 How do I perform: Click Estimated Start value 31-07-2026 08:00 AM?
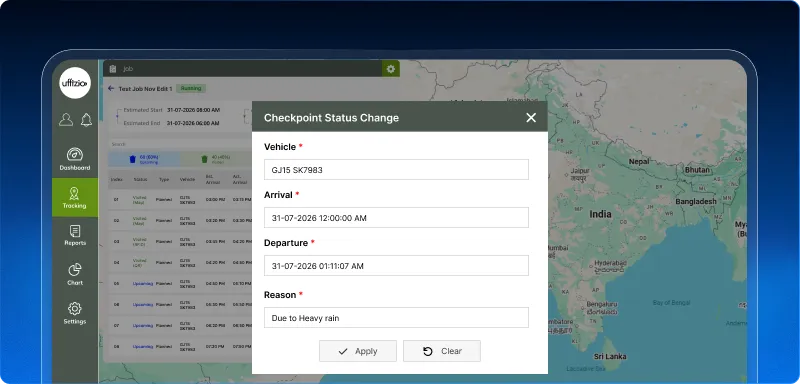pos(193,110)
